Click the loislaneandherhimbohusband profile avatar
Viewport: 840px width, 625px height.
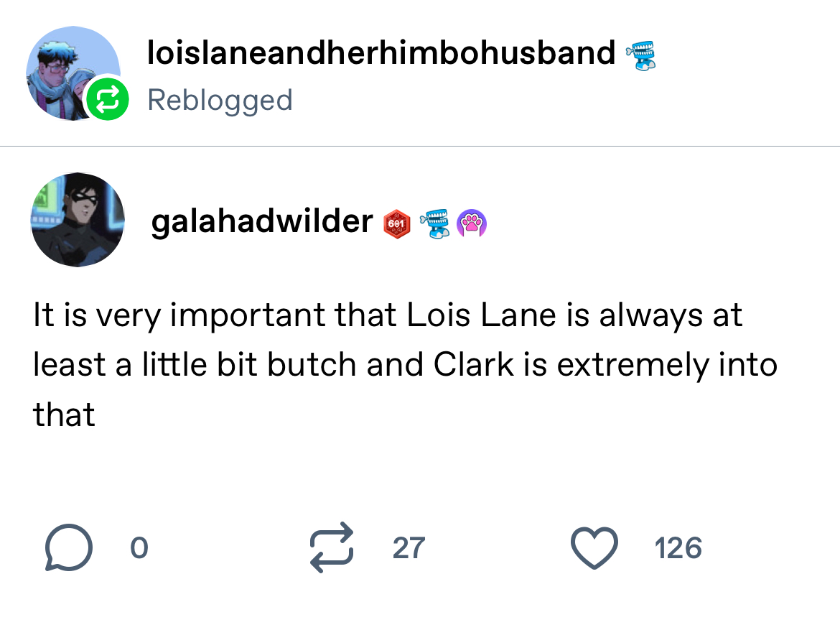(x=70, y=73)
